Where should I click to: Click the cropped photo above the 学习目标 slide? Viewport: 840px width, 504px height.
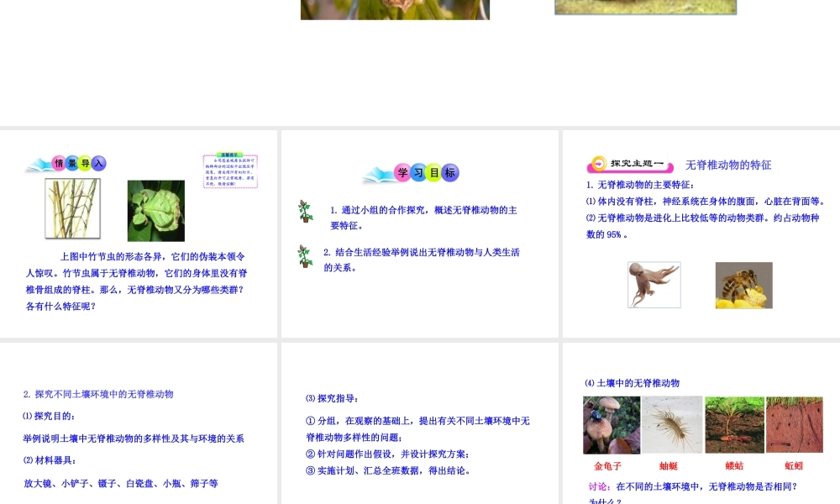[x=396, y=9]
